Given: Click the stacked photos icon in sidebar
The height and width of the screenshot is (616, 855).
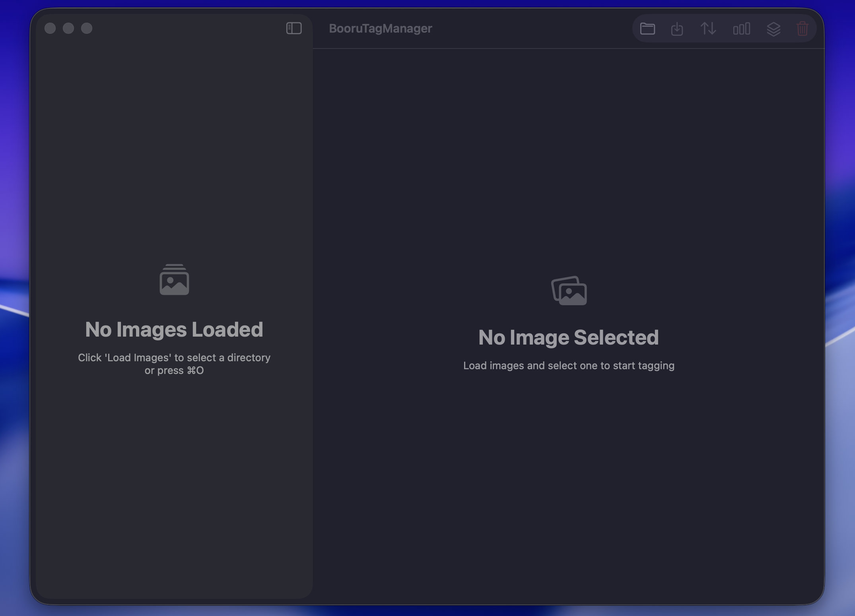Looking at the screenshot, I should (174, 279).
